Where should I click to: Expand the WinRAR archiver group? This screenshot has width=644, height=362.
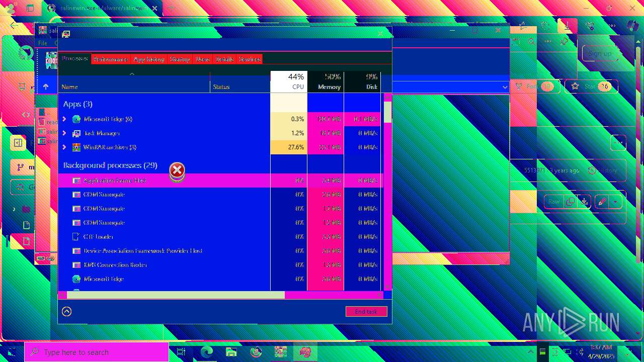64,147
